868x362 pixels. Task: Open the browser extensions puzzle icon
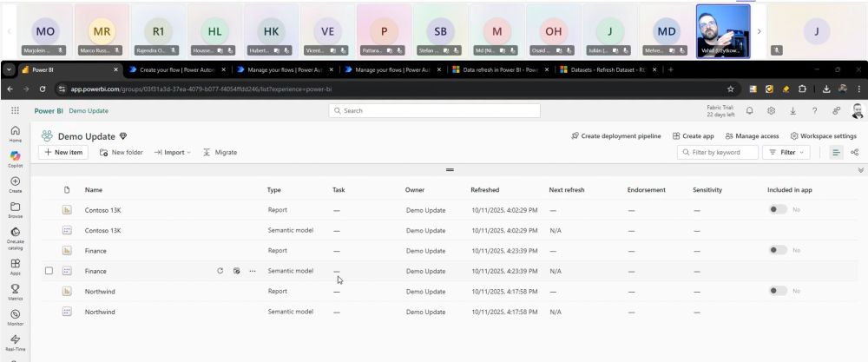802,89
